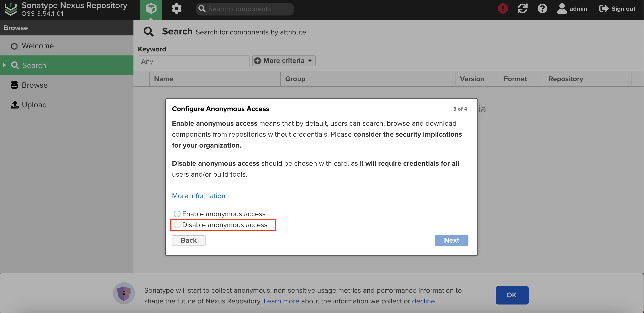Open the administration gear icon
The height and width of the screenshot is (313, 644).
coord(176,9)
